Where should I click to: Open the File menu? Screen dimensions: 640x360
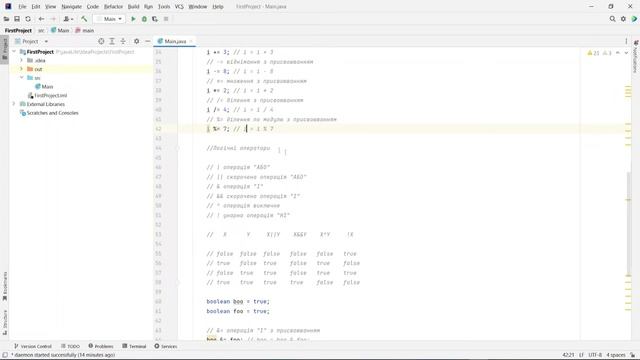(x=22, y=7)
